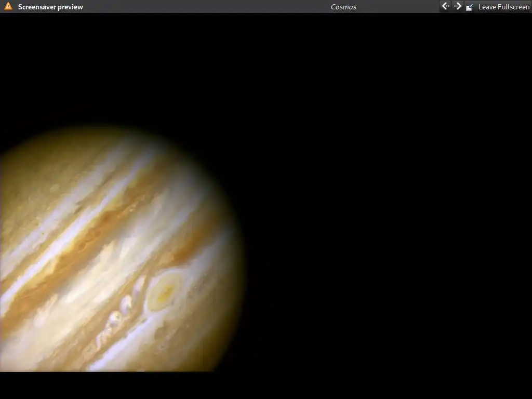Viewport: 532px width, 399px height.
Task: Click the Jupiter image in the preview
Action: [x=122, y=249]
